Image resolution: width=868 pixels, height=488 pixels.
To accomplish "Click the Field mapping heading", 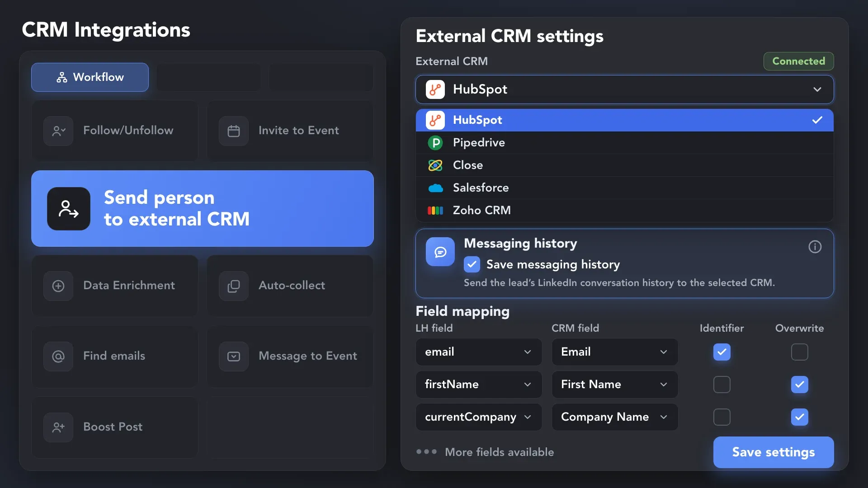I will click(462, 311).
